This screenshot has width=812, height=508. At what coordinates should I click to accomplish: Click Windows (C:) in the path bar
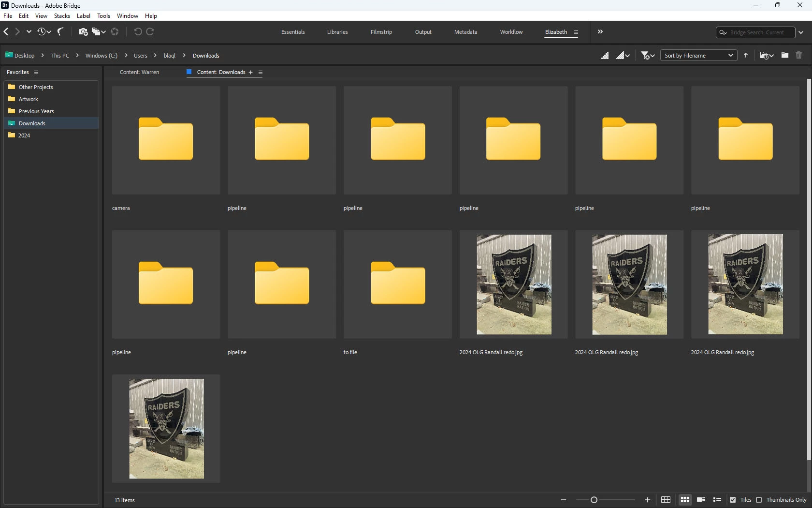click(101, 56)
